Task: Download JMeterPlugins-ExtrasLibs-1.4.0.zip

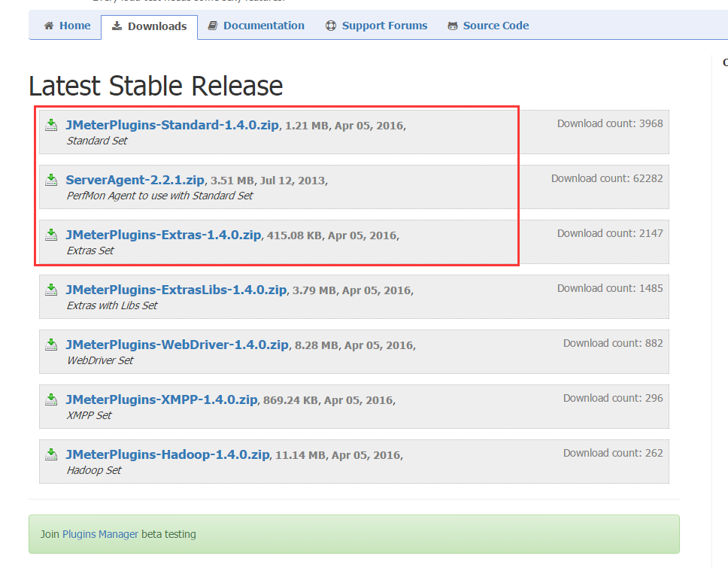Action: click(176, 290)
